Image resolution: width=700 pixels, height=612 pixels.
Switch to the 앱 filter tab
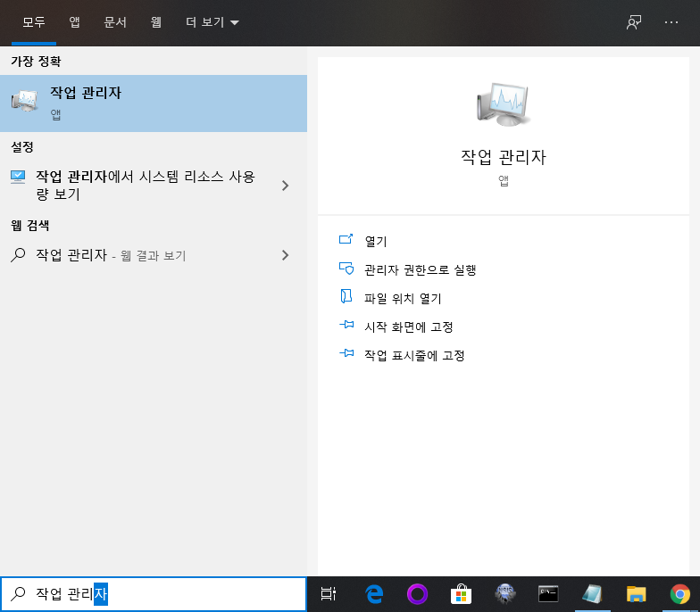[74, 21]
